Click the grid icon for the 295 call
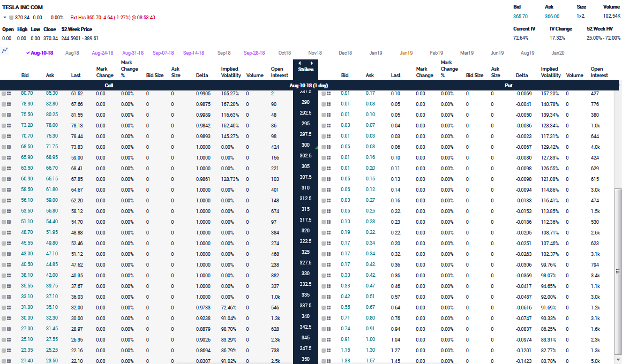Viewport: 622px width, 364px height. click(x=9, y=126)
